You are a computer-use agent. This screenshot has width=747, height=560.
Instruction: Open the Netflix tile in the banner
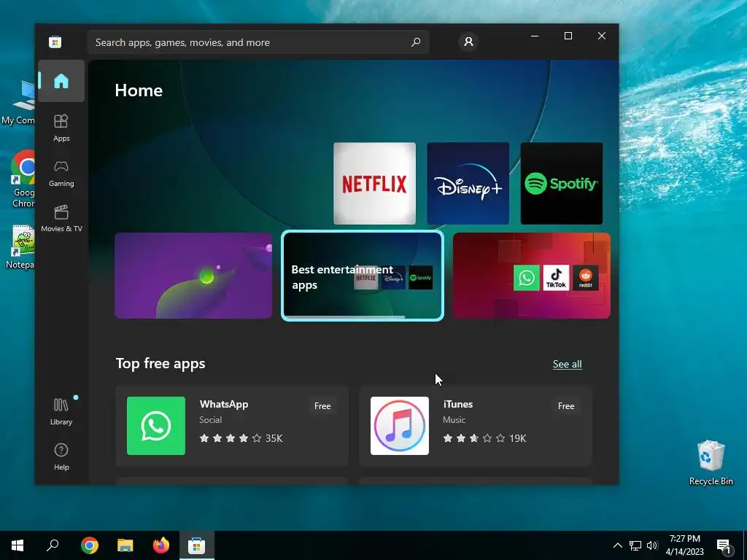point(374,183)
